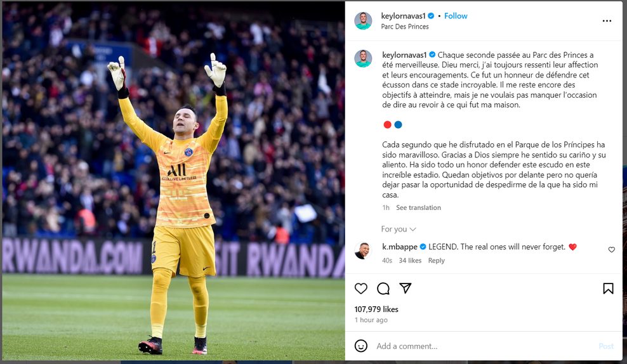This screenshot has width=627, height=364.
Task: Like the post with the heart icon
Action: coord(360,288)
